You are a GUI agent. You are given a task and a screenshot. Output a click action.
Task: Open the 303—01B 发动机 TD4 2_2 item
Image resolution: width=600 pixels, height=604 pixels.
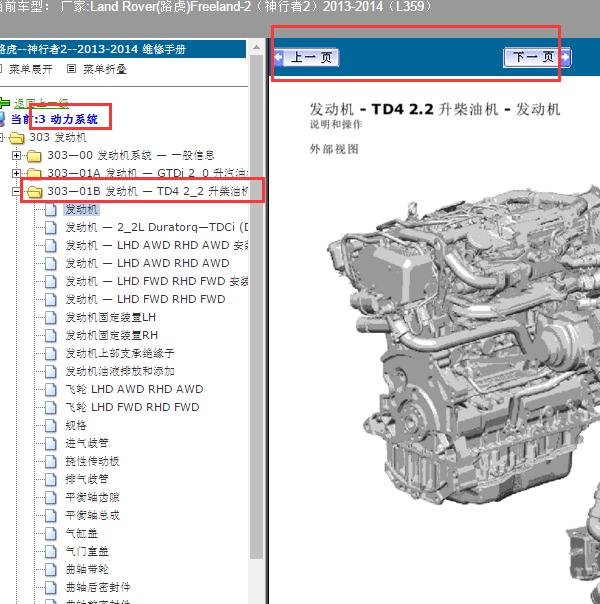(x=147, y=191)
